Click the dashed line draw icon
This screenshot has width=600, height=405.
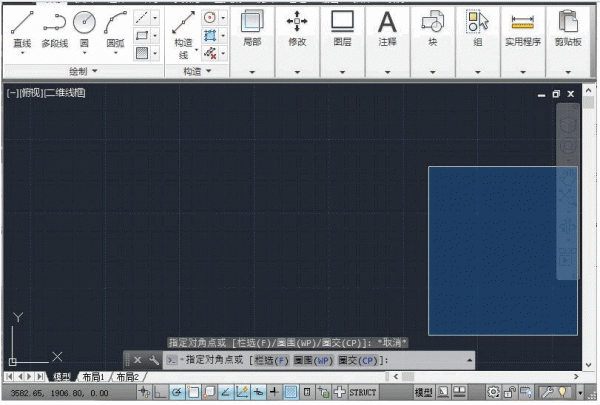pyautogui.click(x=142, y=18)
